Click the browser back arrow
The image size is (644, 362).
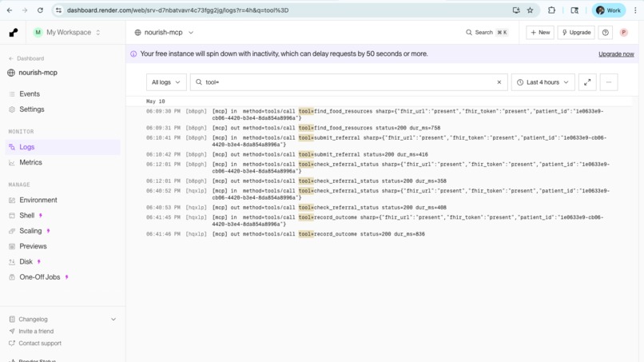10,10
